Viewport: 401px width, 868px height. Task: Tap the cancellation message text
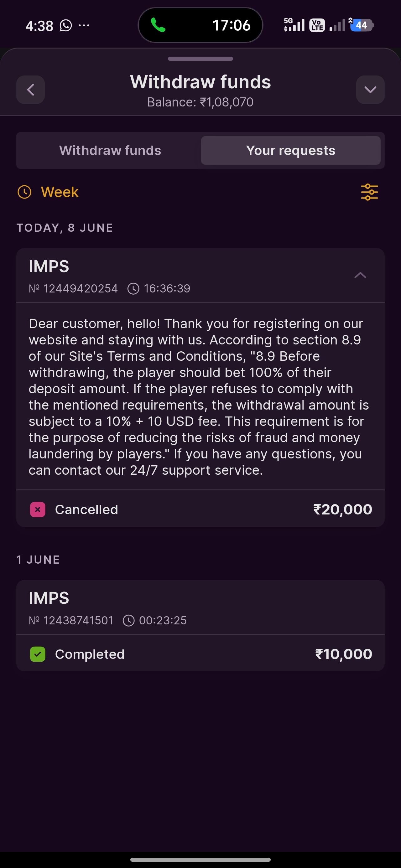coord(199,397)
